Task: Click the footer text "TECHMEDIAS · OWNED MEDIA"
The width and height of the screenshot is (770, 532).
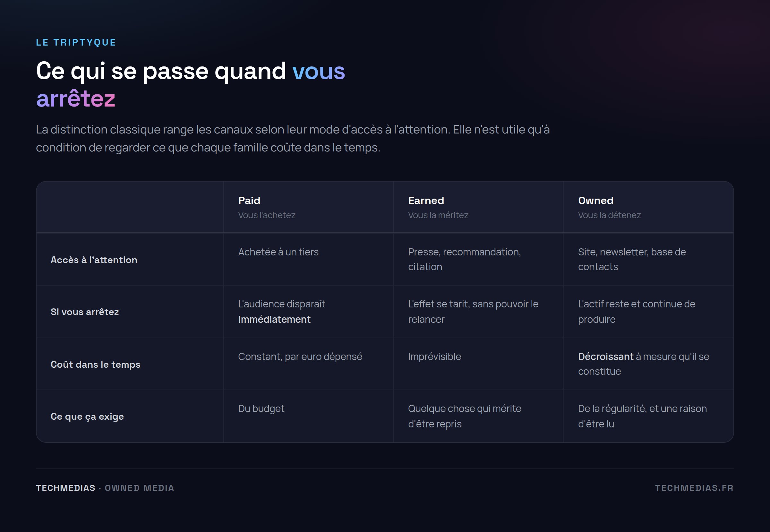Action: point(105,488)
